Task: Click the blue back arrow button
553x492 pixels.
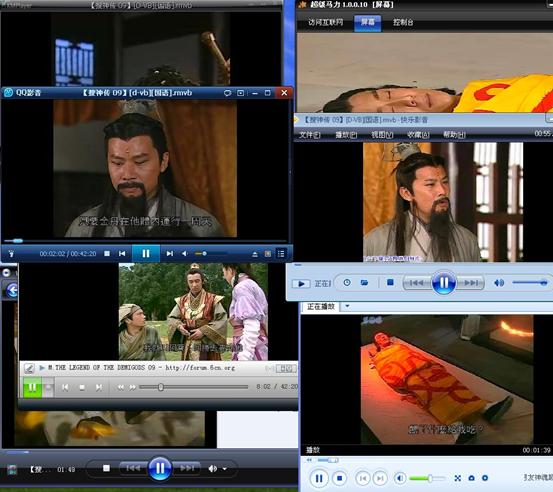Action: coord(12,291)
